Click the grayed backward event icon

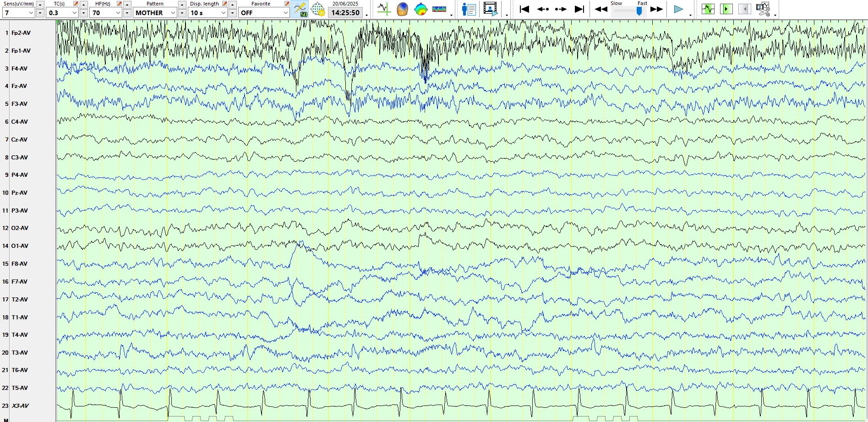(744, 9)
